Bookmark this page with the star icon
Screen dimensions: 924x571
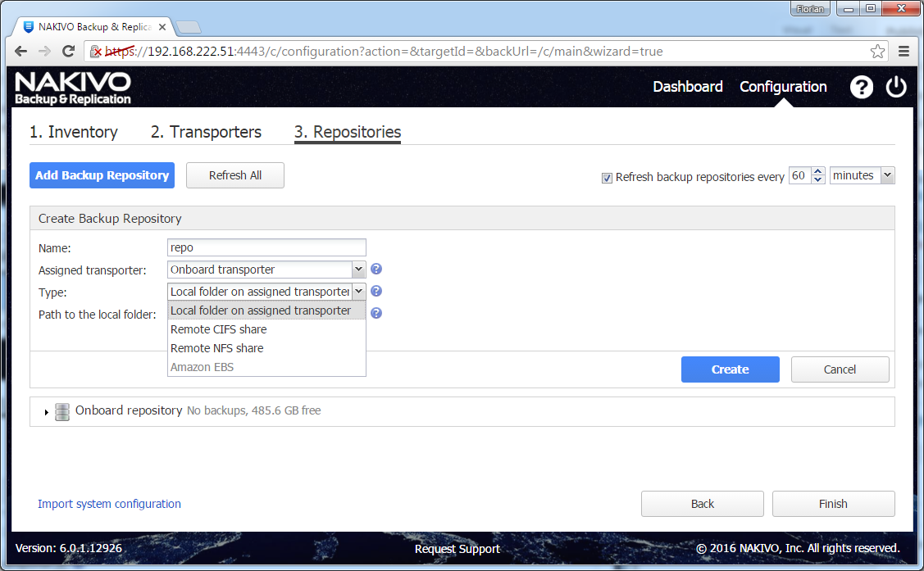click(x=877, y=52)
